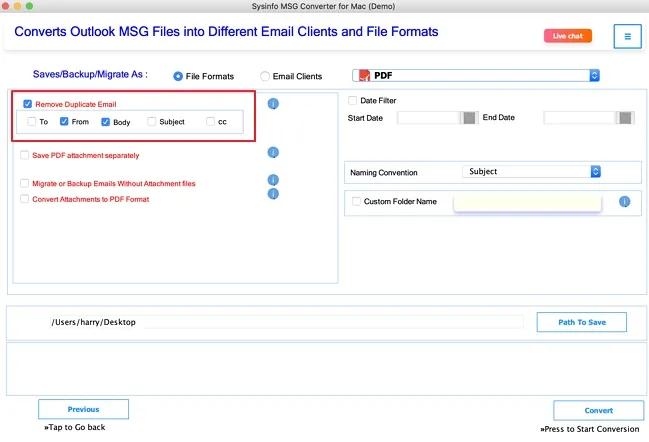The width and height of the screenshot is (649, 442).
Task: Uncheck Remove Duplicate Email checkbox
Action: point(28,104)
